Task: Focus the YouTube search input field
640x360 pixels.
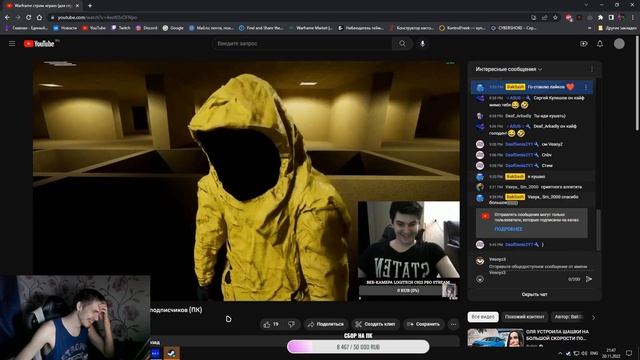Action: pos(302,44)
